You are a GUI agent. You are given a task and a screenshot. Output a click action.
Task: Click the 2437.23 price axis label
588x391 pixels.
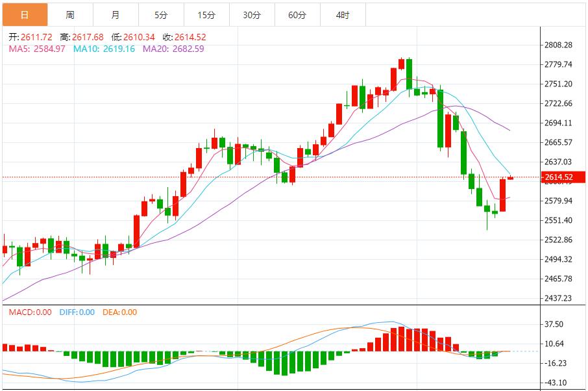[558, 298]
